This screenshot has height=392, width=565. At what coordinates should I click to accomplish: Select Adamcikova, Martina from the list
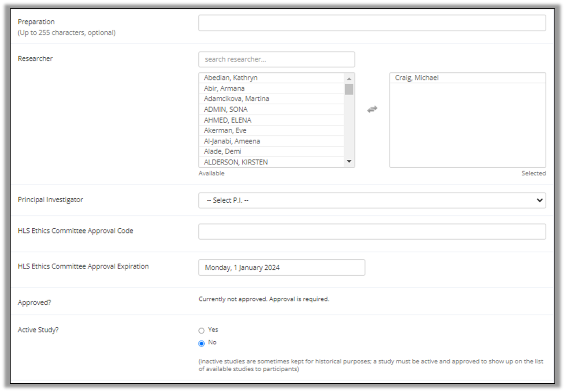coord(236,99)
